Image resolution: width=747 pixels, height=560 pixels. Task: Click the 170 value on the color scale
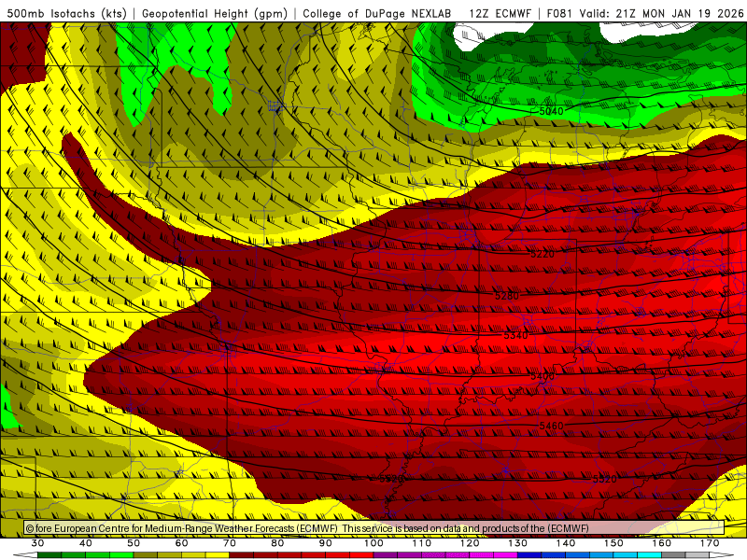point(710,543)
